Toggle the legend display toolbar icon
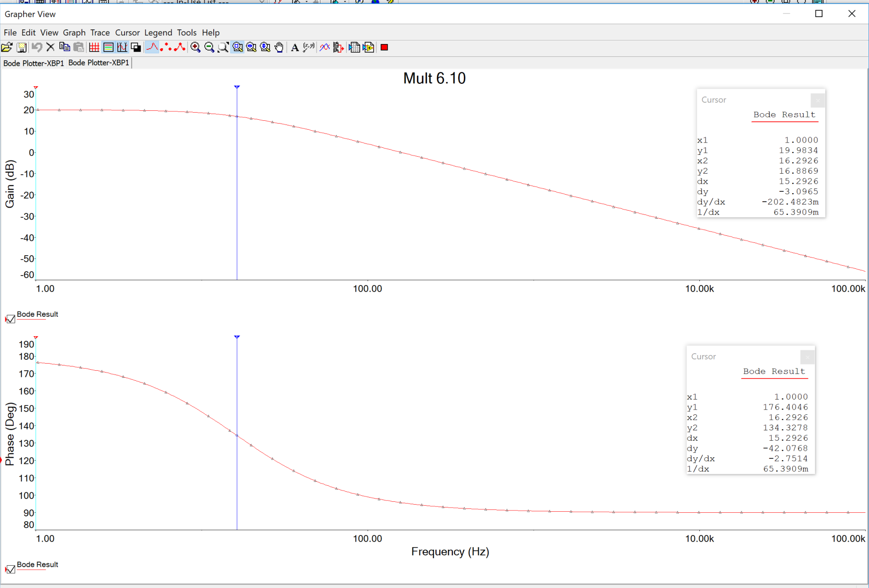The width and height of the screenshot is (869, 588). [108, 47]
